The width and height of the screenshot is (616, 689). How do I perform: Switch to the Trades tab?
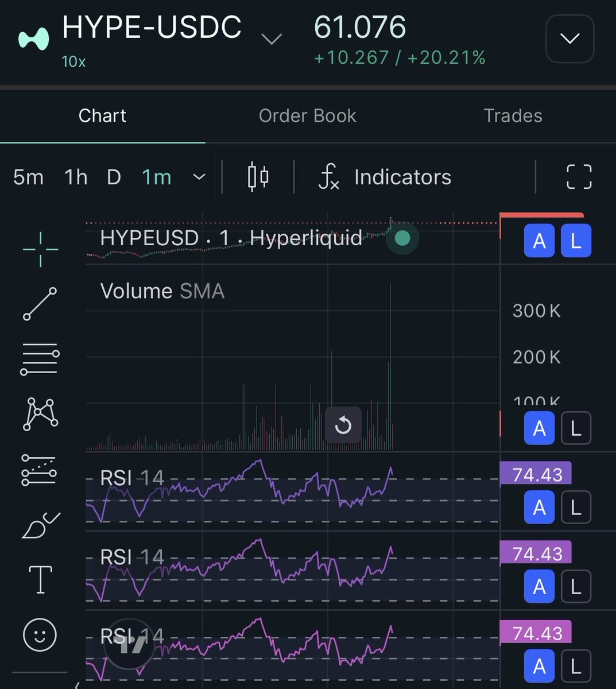click(513, 115)
